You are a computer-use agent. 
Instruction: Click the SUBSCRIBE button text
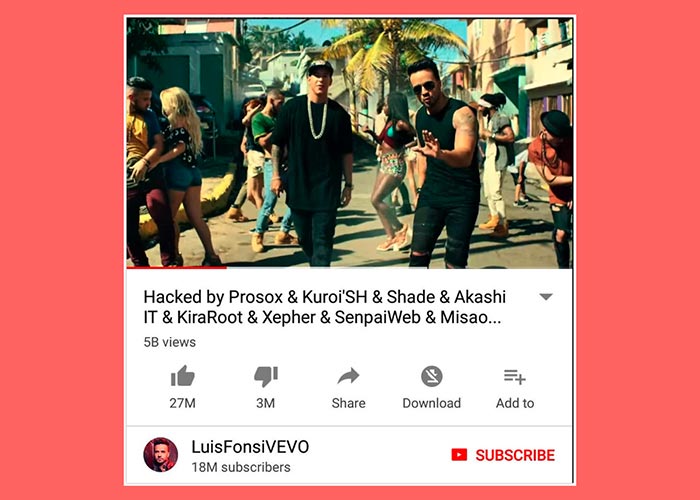(x=515, y=455)
